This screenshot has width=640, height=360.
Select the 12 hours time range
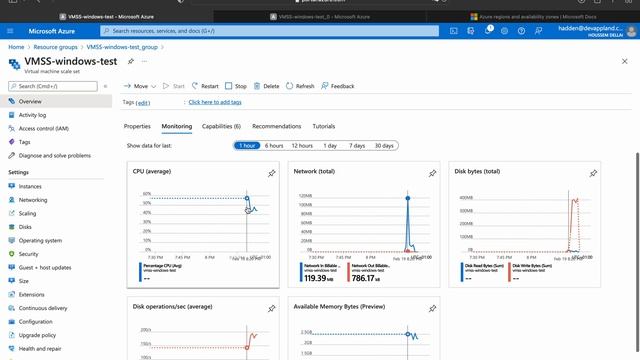(302, 146)
